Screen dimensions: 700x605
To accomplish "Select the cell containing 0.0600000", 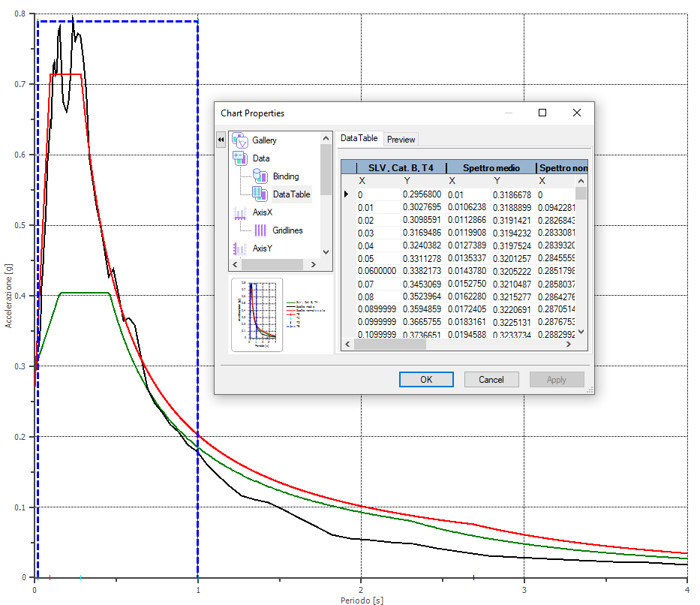I will [x=377, y=271].
